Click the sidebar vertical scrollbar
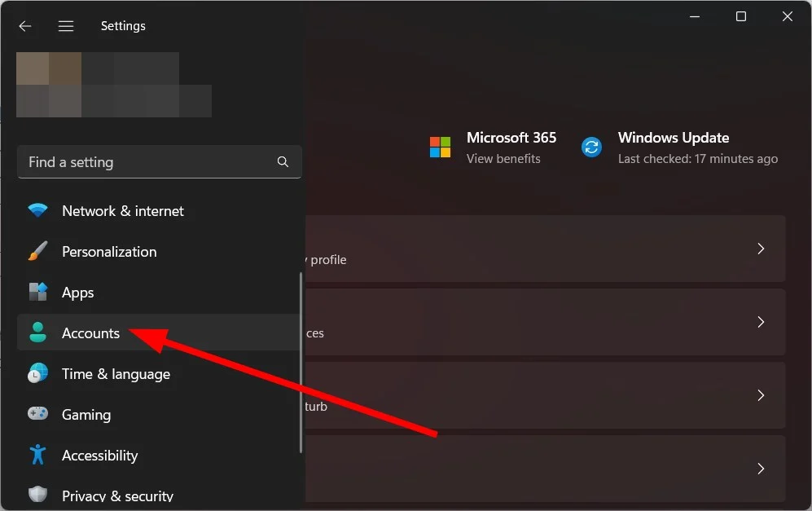Viewport: 812px width, 511px height. (x=301, y=363)
